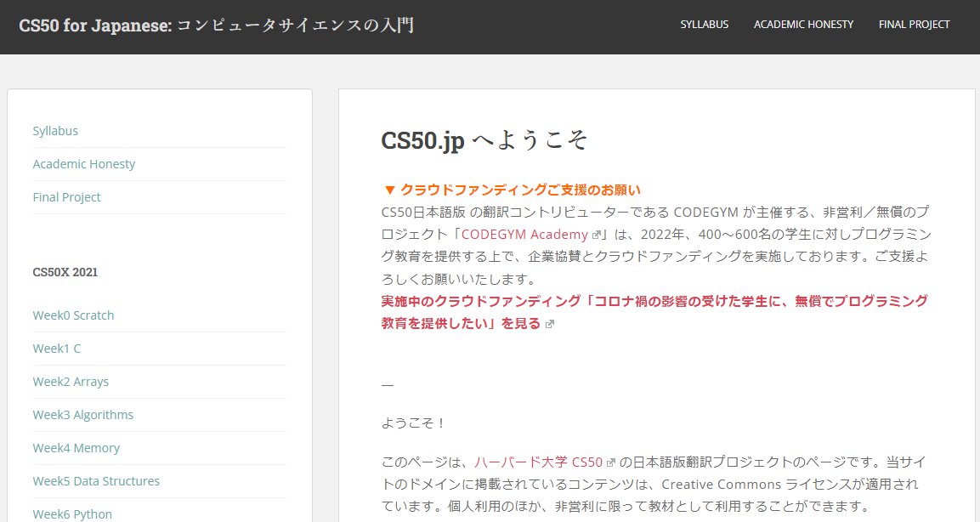Go to Week3 Algorithms
This screenshot has height=522, width=980.
pos(82,415)
